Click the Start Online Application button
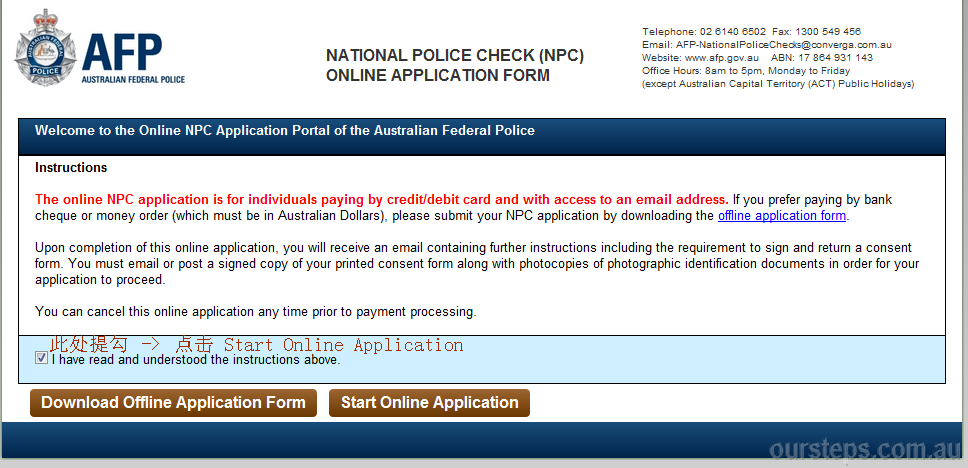The width and height of the screenshot is (968, 468). coord(429,403)
